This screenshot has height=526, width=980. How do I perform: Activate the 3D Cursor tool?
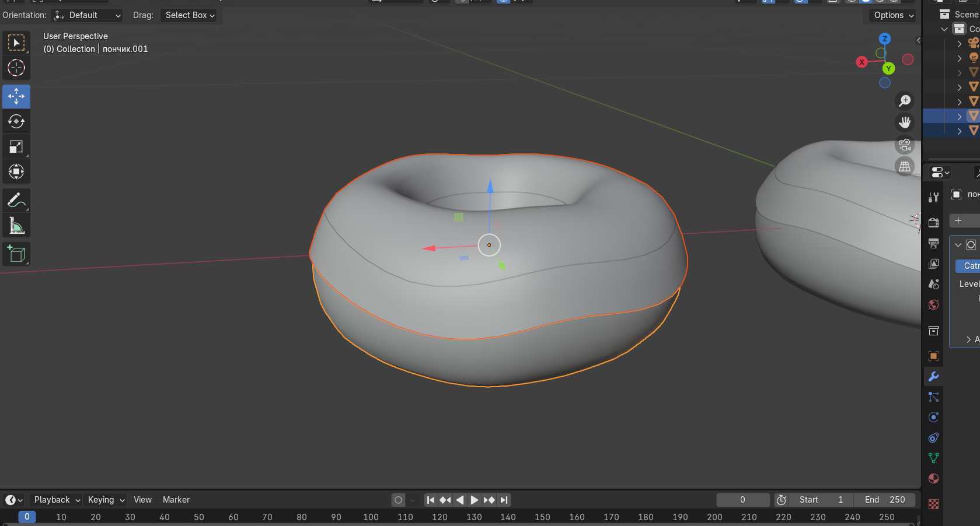pyautogui.click(x=16, y=68)
